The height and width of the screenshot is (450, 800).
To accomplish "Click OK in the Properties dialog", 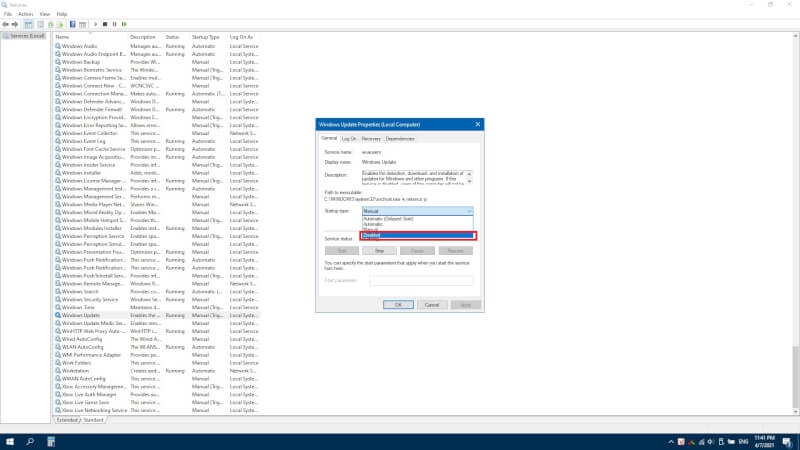I will point(398,305).
